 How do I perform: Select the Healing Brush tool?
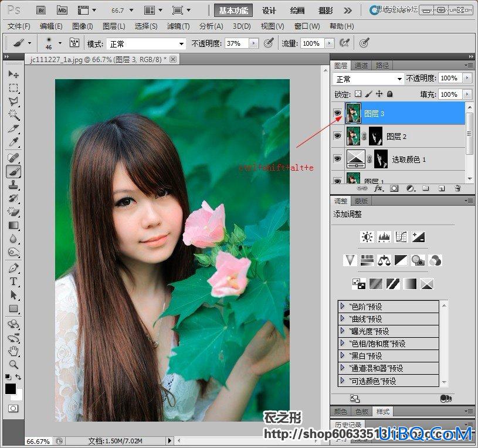pos(13,158)
